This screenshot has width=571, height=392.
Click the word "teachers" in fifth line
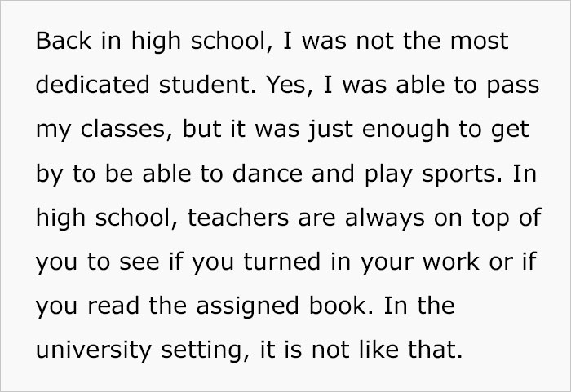coord(238,218)
